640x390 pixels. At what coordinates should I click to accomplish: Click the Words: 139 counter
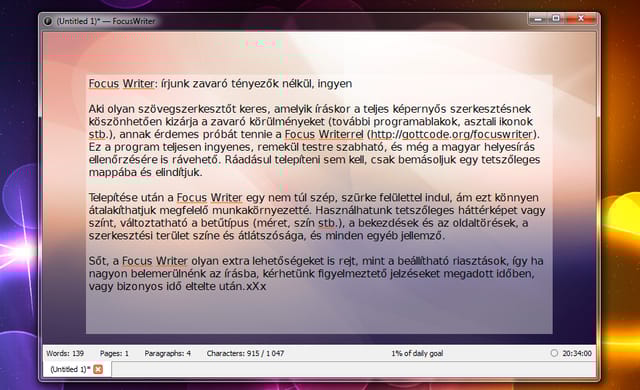tap(65, 353)
